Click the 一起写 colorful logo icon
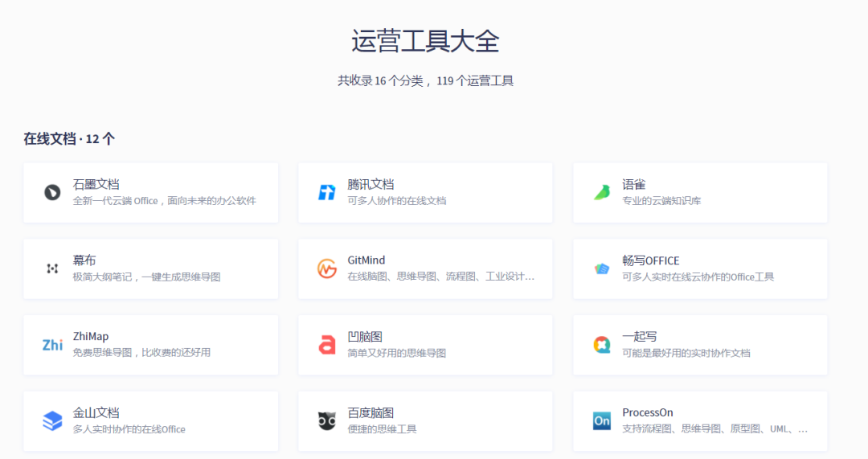Viewport: 868px width, 459px height. 602,344
